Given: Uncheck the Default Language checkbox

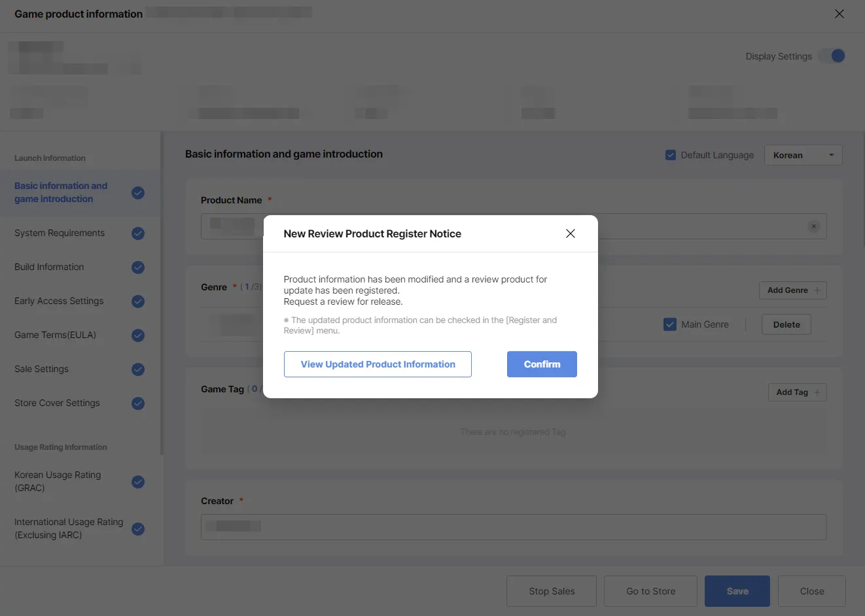Looking at the screenshot, I should [671, 155].
